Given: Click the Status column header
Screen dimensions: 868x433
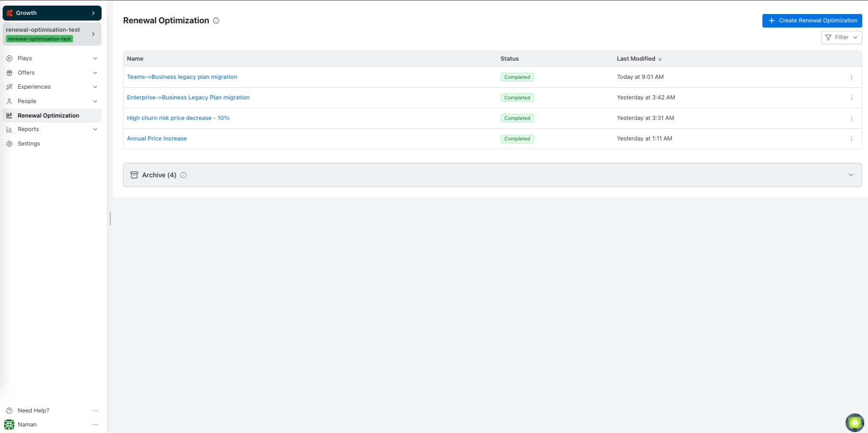Looking at the screenshot, I should point(510,59).
